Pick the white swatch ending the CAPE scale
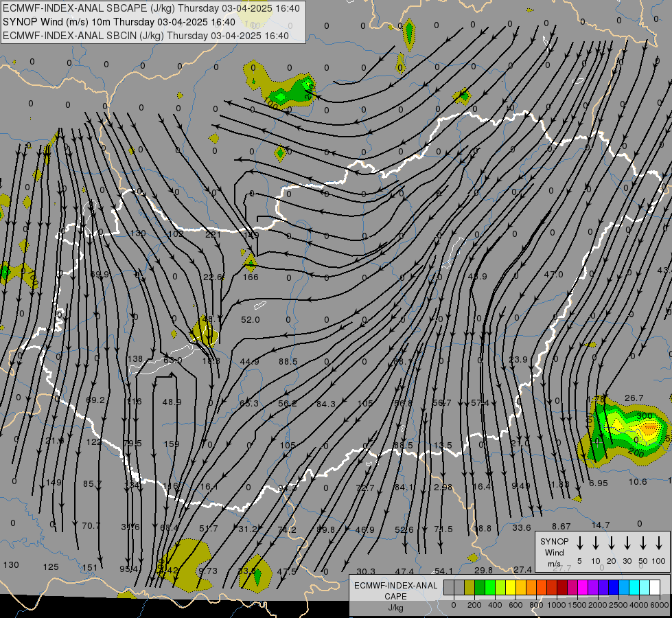The width and height of the screenshot is (672, 618). (x=655, y=588)
